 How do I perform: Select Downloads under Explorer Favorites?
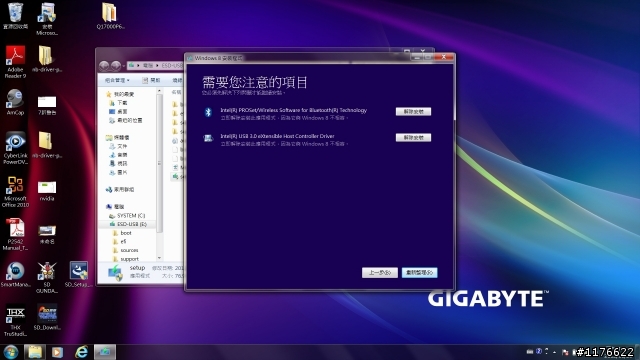(x=118, y=103)
